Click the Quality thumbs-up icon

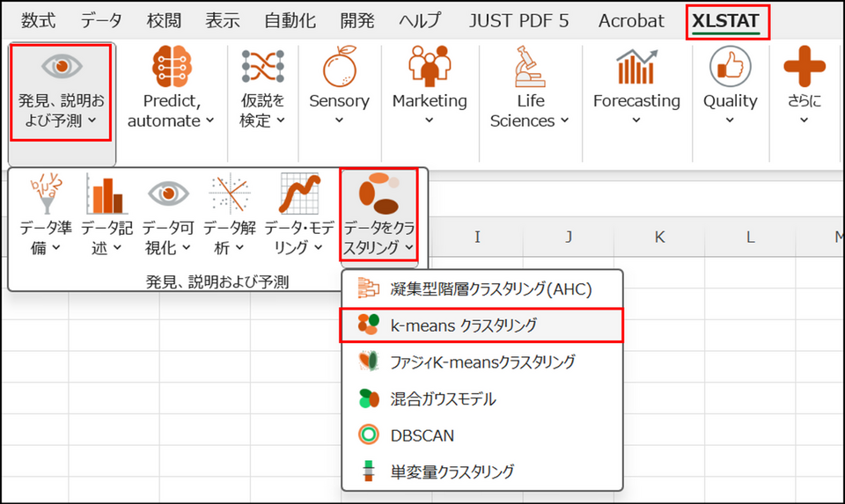click(x=731, y=66)
